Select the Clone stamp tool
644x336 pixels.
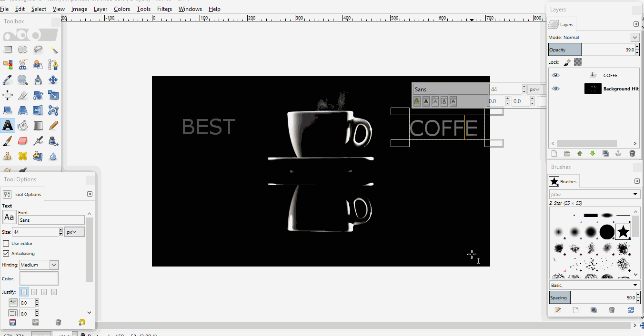click(x=8, y=156)
